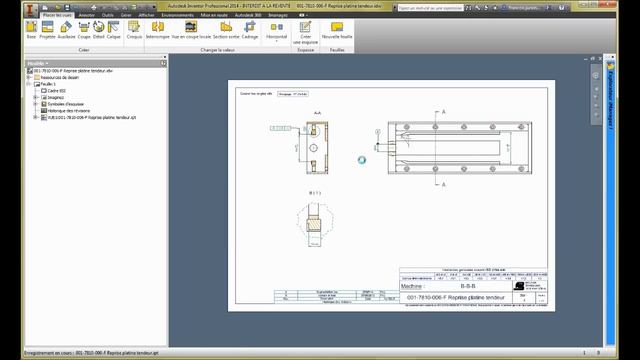This screenshot has width=640, height=360.
Task: Select the Calque overlay tool
Action: coord(113,30)
